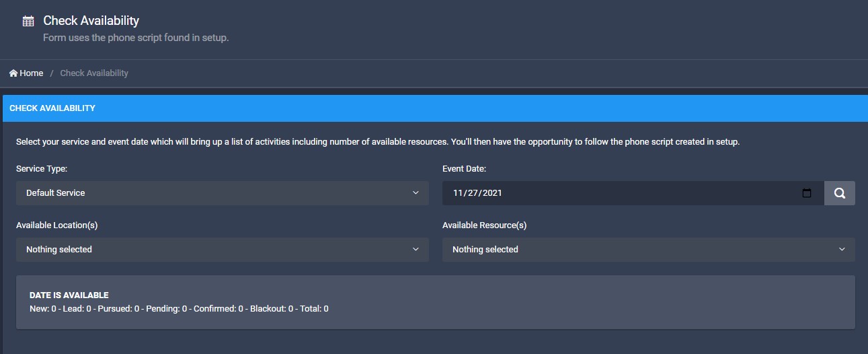Viewport: 868px width, 354px height.
Task: Click the house icon in breadcrumb
Action: pos(13,73)
